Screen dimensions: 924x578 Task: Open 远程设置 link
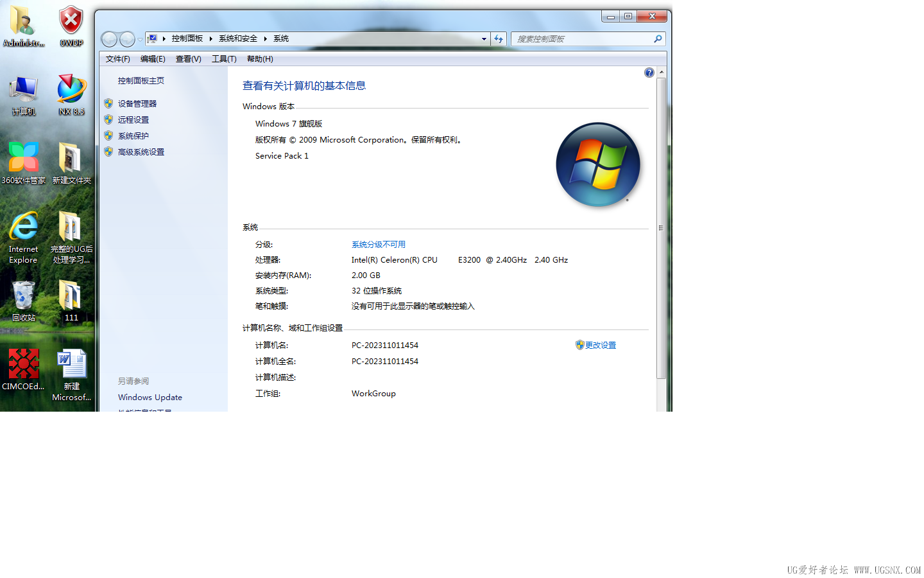tap(133, 119)
